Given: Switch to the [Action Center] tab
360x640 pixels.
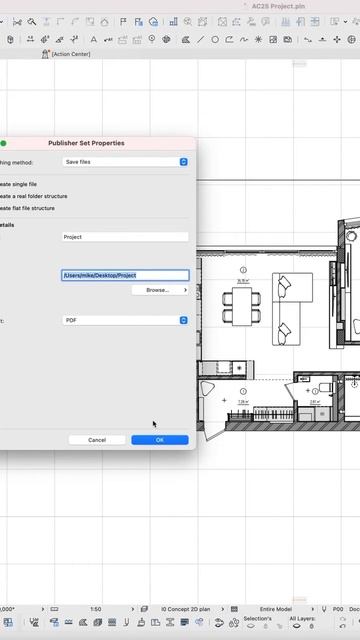Looking at the screenshot, I should pyautogui.click(x=71, y=54).
